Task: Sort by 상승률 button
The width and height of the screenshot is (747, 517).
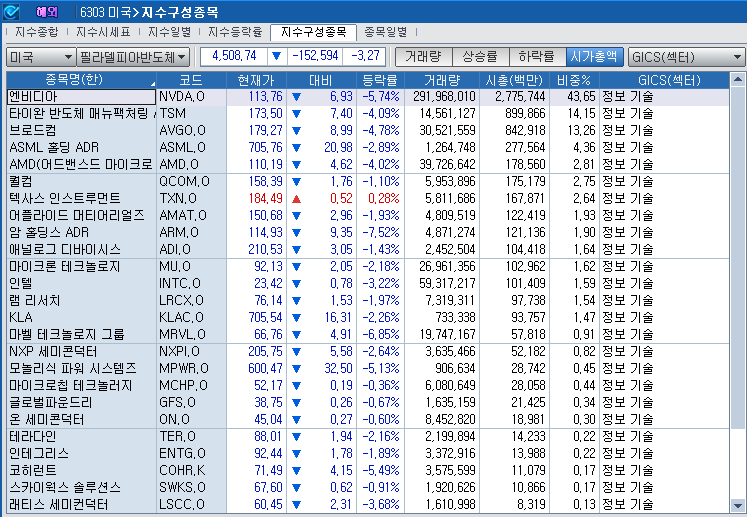Action: pos(480,57)
